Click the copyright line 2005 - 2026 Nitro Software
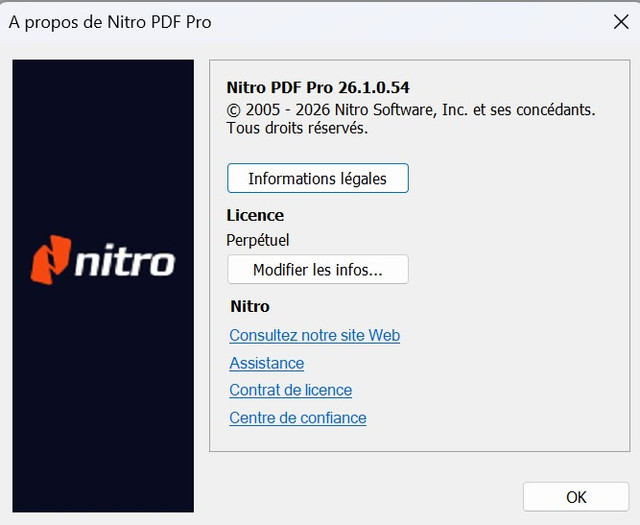640x525 pixels. tap(411, 110)
